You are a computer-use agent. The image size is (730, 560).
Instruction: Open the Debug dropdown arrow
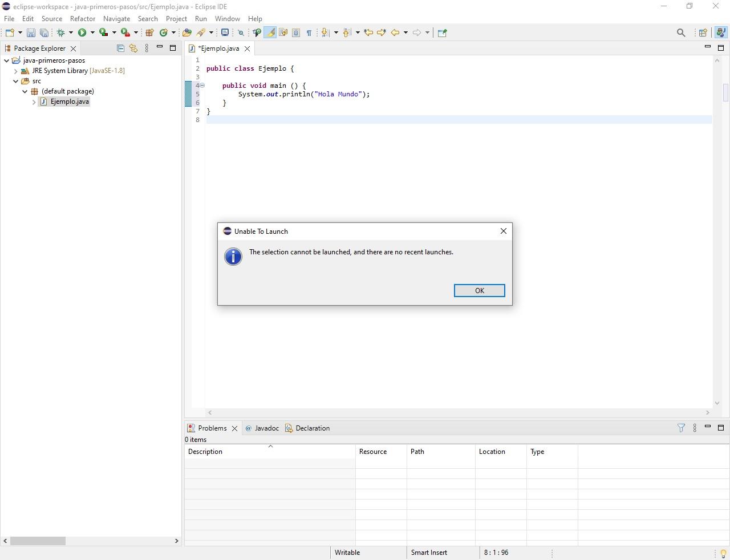[x=71, y=33]
